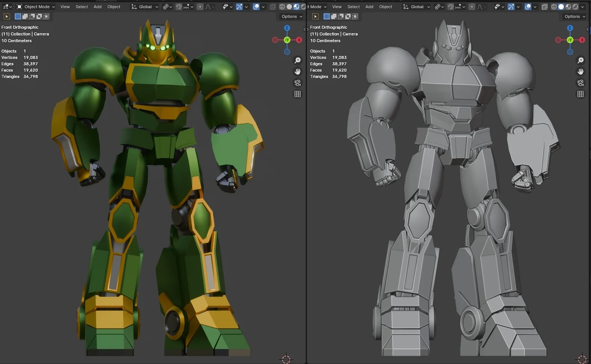Open Object Mode dropdown in left viewport
This screenshot has width=591, height=364.
pos(36,7)
